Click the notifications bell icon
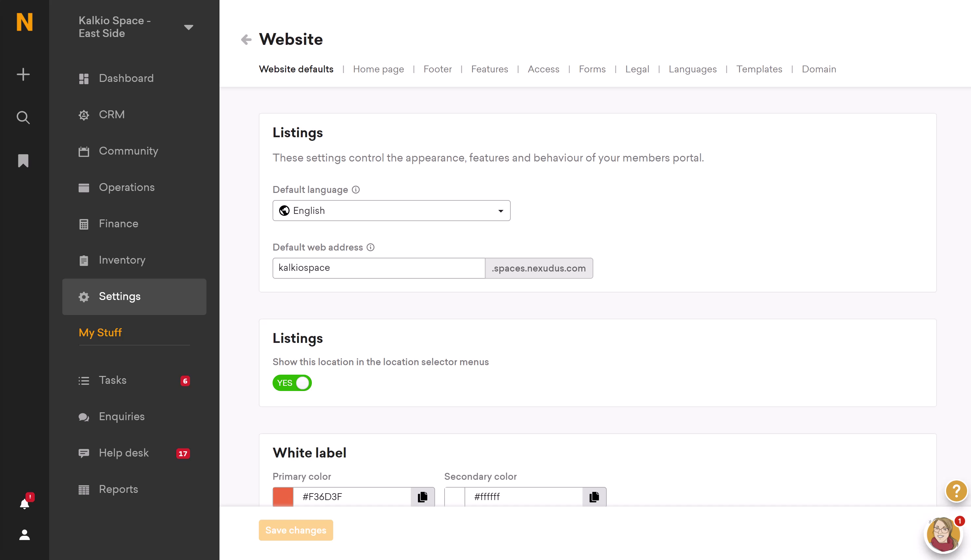This screenshot has height=560, width=971. pyautogui.click(x=24, y=504)
